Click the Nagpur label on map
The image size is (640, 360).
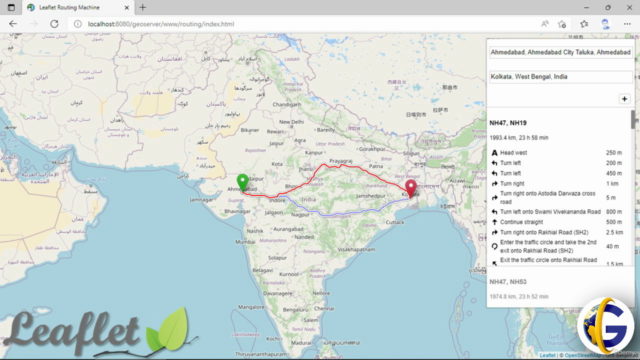point(300,215)
